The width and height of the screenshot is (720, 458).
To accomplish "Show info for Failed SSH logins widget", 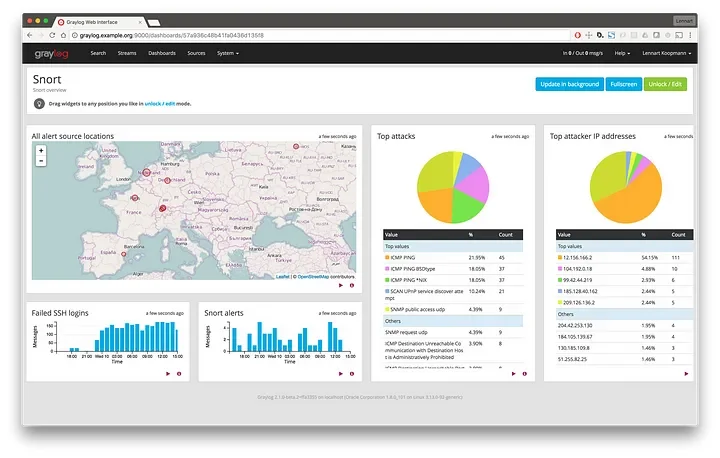I will (179, 374).
